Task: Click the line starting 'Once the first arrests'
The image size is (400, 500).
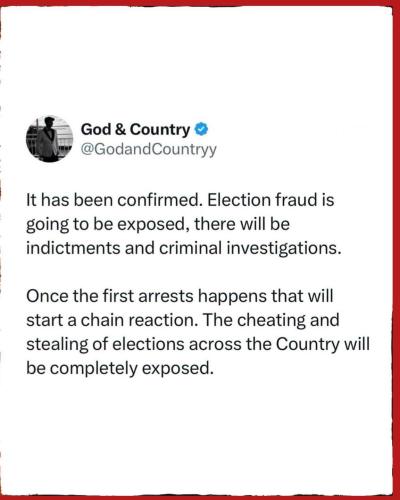Action: (x=180, y=296)
